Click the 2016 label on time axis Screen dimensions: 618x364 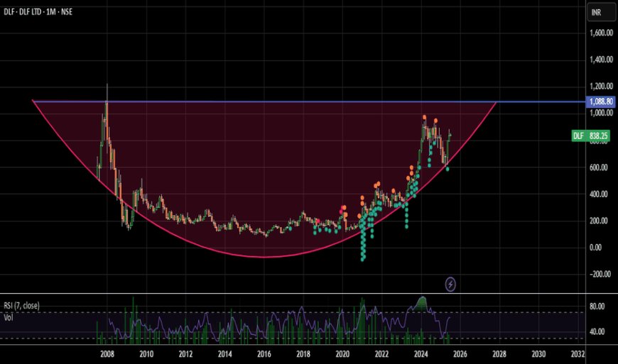click(264, 353)
